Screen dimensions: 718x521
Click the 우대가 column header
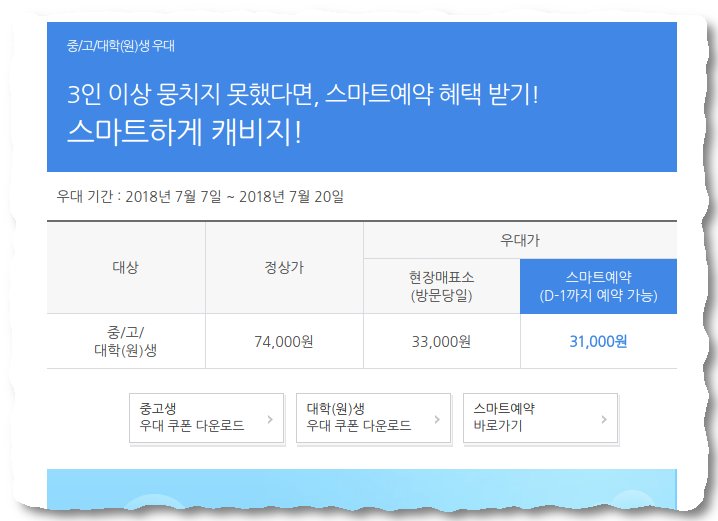click(x=520, y=240)
